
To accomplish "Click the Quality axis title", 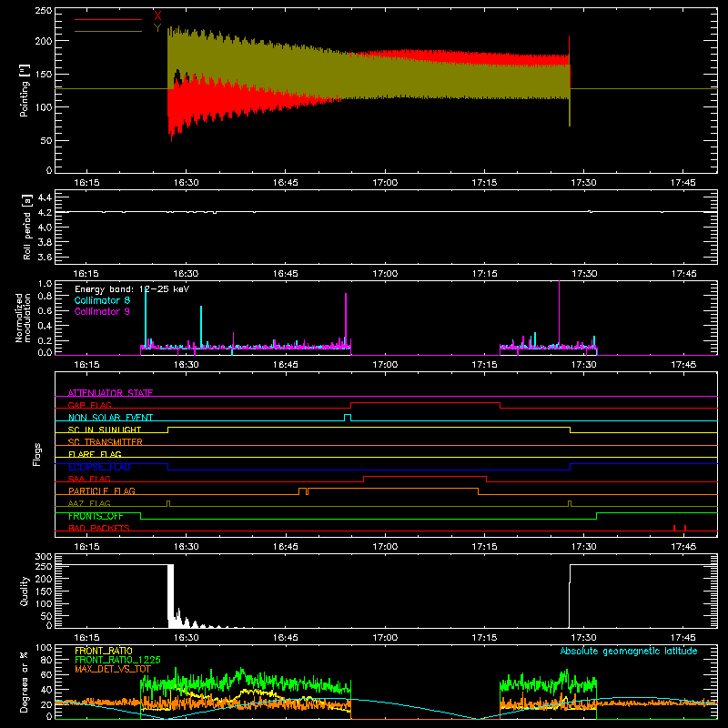I will tap(25, 591).
